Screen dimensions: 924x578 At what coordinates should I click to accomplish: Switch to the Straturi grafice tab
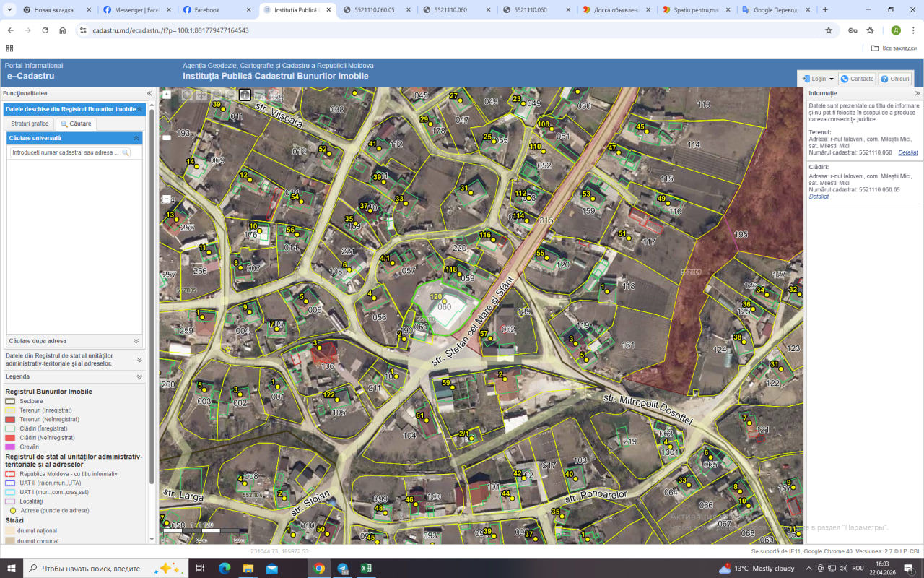pyautogui.click(x=30, y=124)
